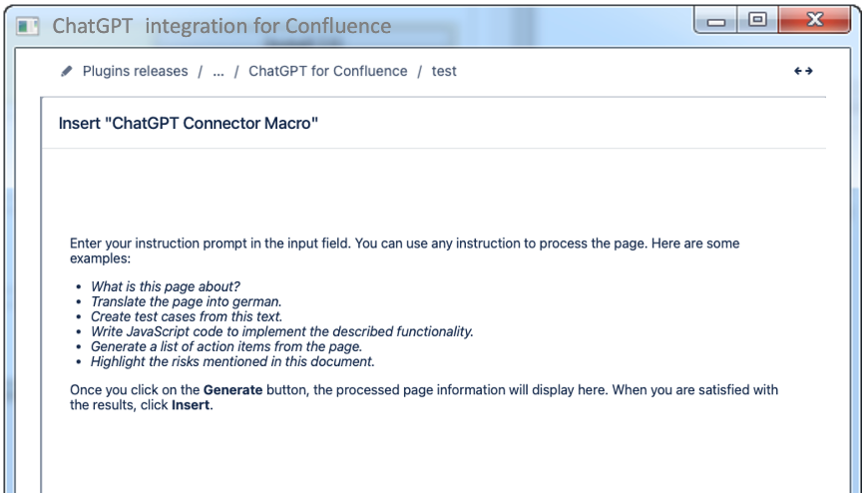The width and height of the screenshot is (868, 493).
Task: Open the test page breadcrumb
Action: point(444,71)
